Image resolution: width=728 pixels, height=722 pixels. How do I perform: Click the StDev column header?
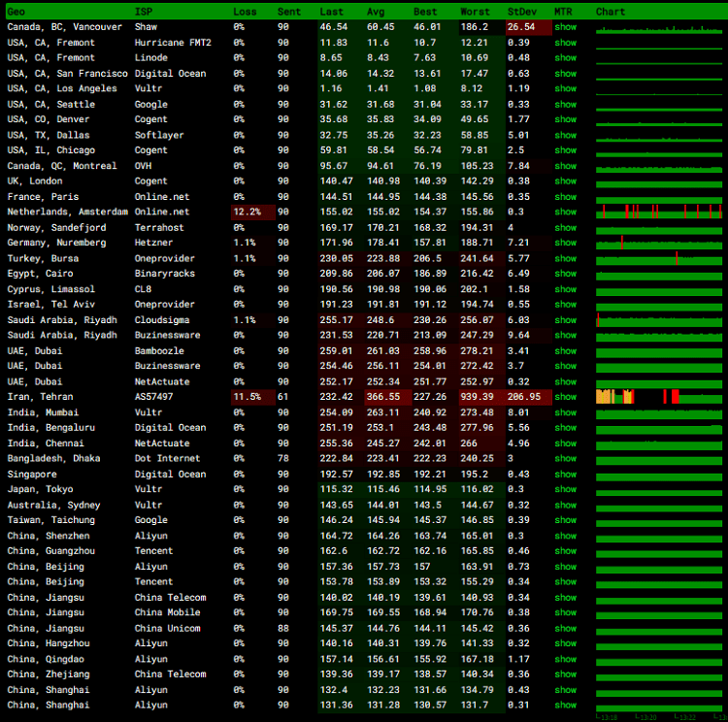click(x=522, y=12)
